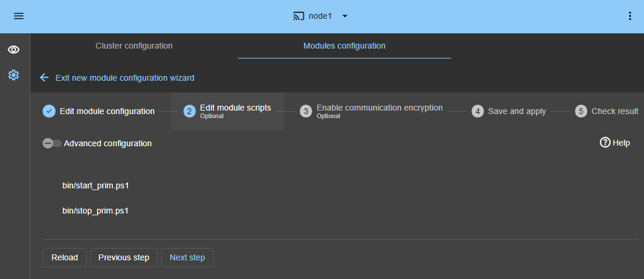
Task: Open the bin/start_prim.ps1 script
Action: pos(95,185)
